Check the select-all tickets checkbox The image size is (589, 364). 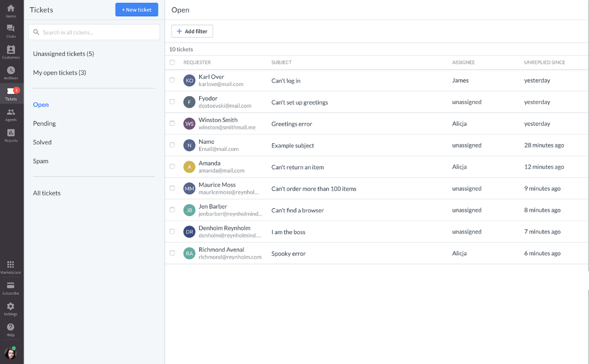click(172, 63)
